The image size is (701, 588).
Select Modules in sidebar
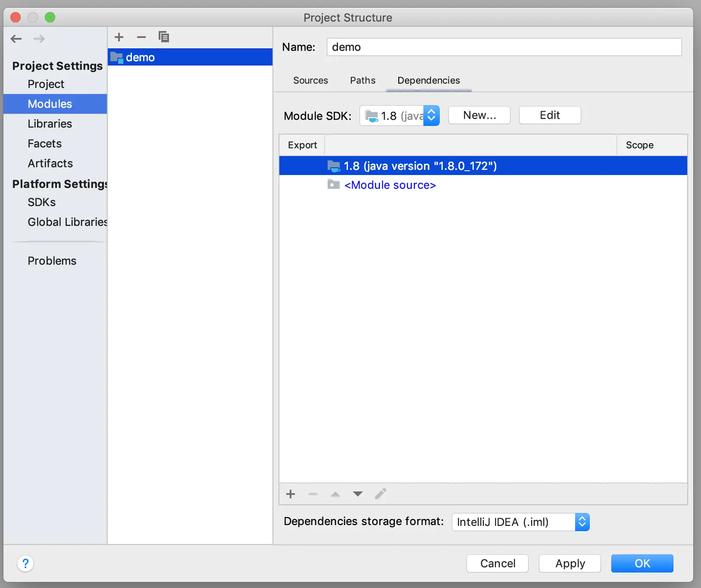tap(55, 104)
